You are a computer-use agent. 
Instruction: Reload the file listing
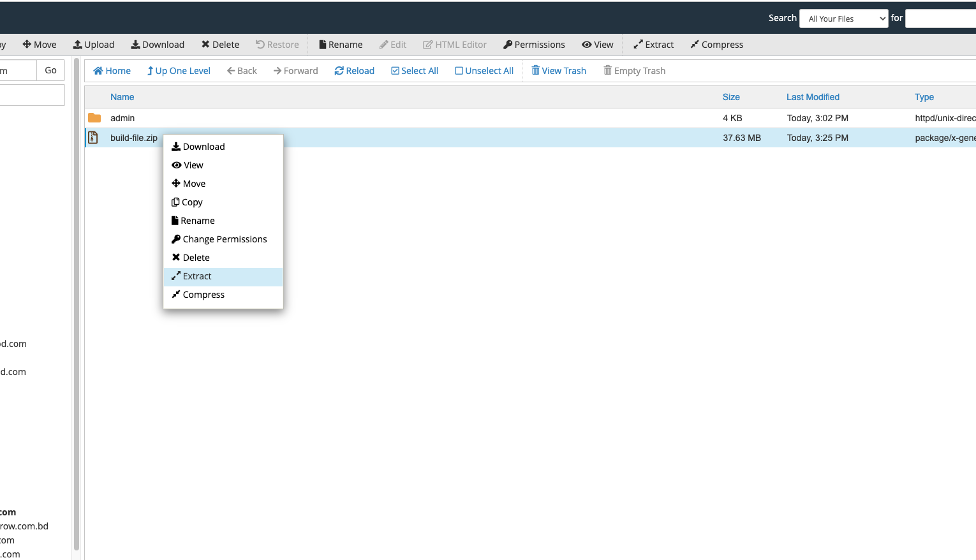(x=354, y=71)
